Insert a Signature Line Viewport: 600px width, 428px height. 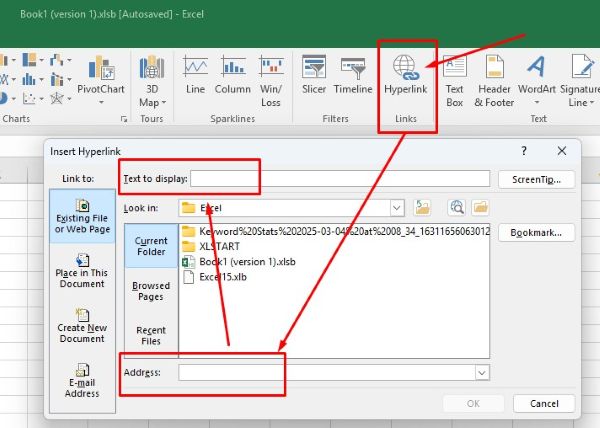[x=580, y=81]
